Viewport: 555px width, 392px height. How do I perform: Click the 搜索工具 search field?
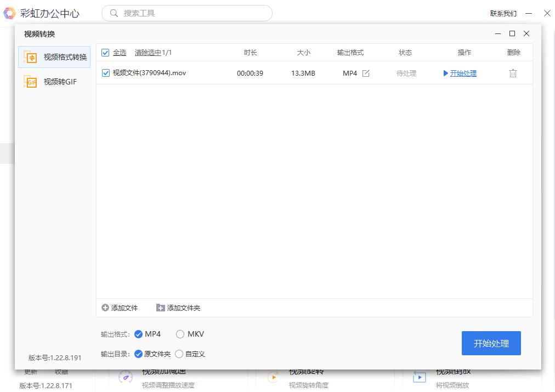(186, 13)
